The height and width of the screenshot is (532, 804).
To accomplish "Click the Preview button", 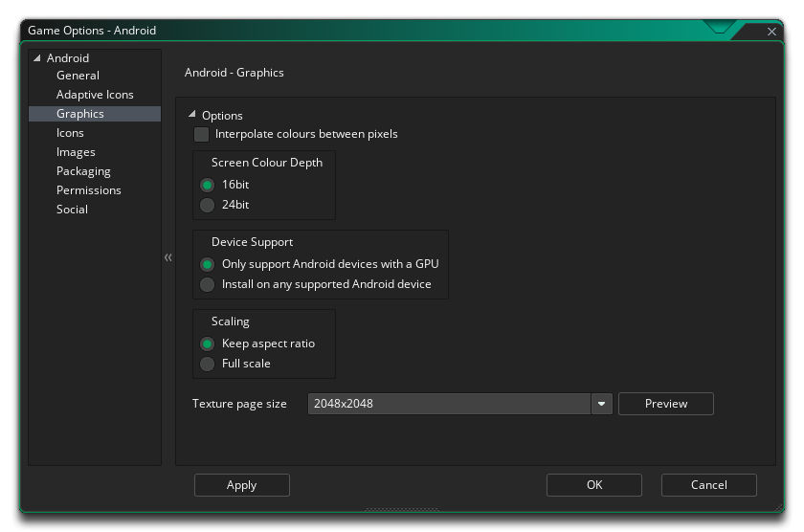I will point(665,404).
